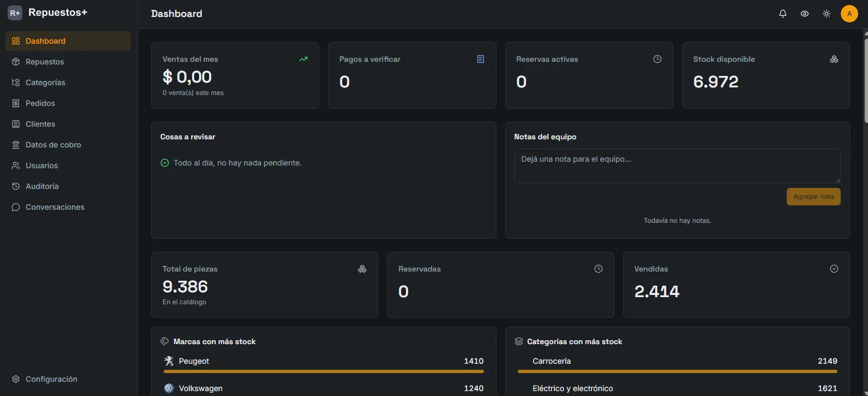The image size is (868, 396).
Task: Click the clock icon on Reservas activas card
Action: (657, 59)
